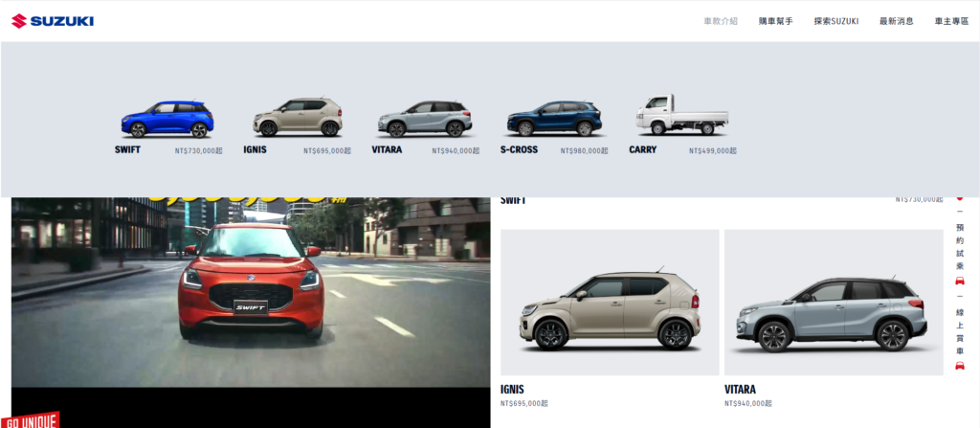Click the VITARA model name in the dropdown
Image resolution: width=980 pixels, height=428 pixels.
pos(387,150)
